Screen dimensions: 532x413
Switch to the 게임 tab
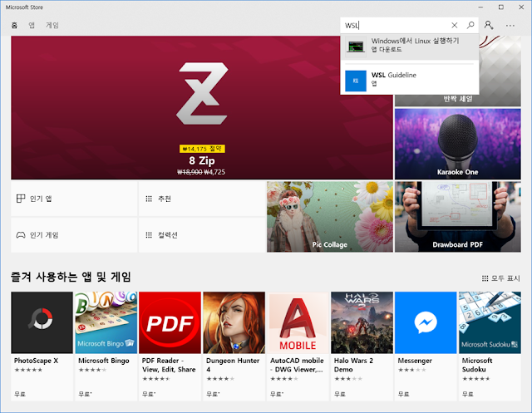coord(52,25)
